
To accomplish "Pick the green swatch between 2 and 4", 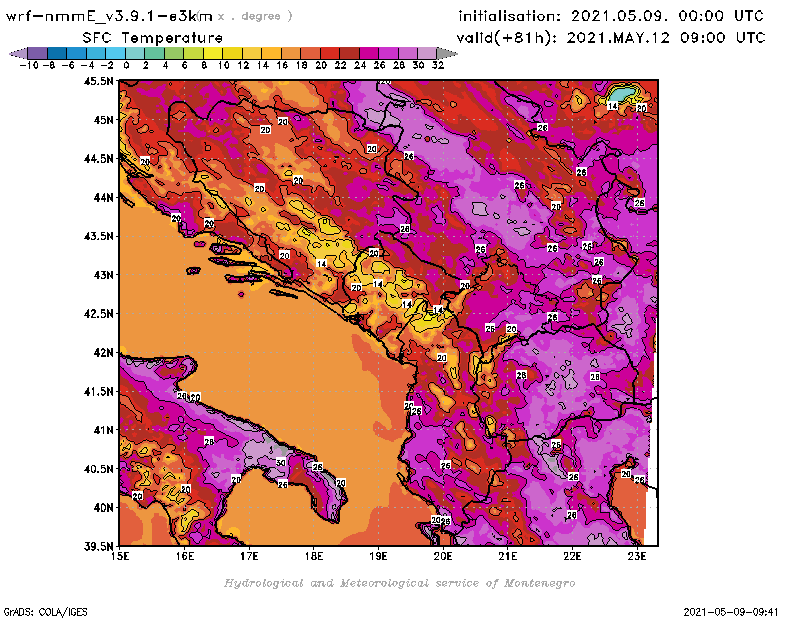I will pyautogui.click(x=154, y=53).
